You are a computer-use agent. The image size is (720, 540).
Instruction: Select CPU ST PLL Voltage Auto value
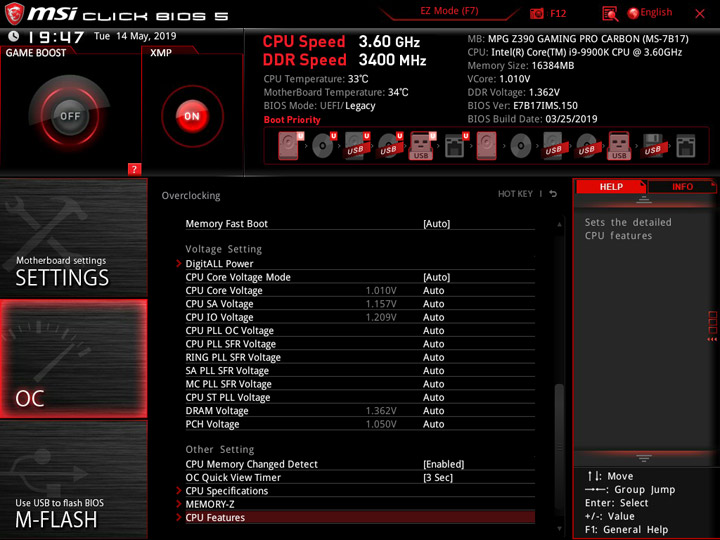(433, 397)
